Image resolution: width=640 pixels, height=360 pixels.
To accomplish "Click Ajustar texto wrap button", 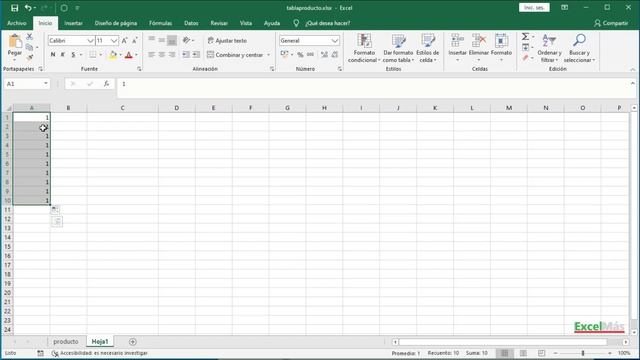I will click(227, 40).
